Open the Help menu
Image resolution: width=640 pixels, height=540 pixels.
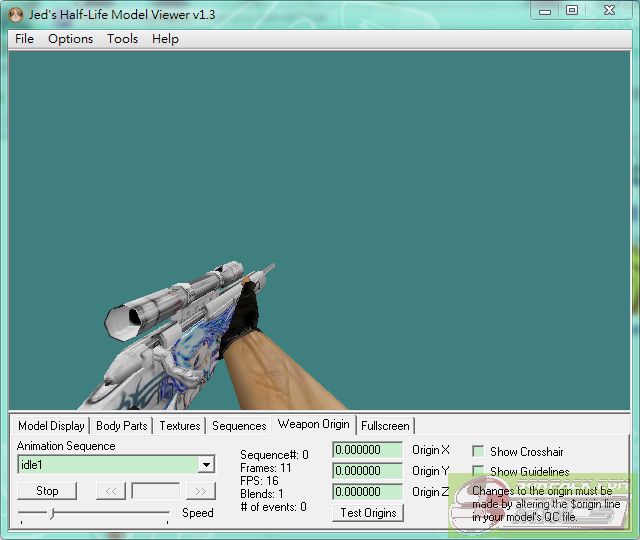165,39
